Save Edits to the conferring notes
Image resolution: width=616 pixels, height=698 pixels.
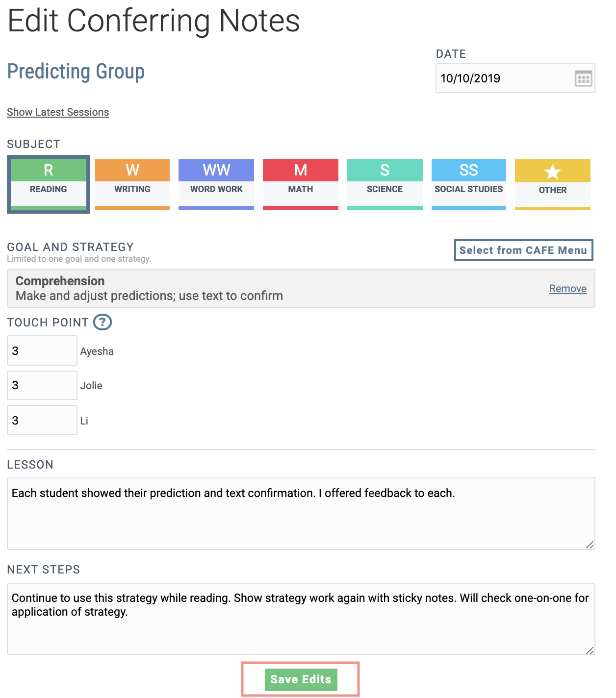coord(301,679)
